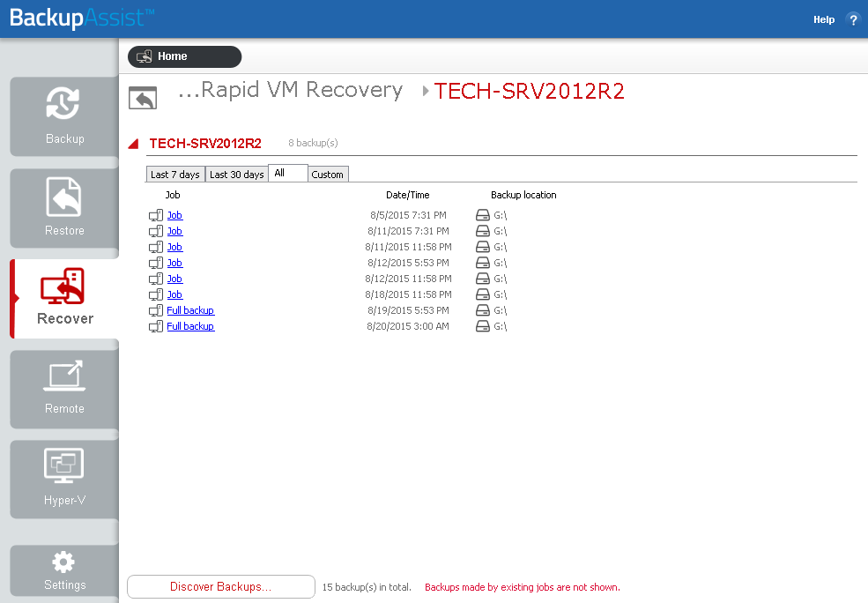
Task: Click the Home button
Action: [x=184, y=56]
